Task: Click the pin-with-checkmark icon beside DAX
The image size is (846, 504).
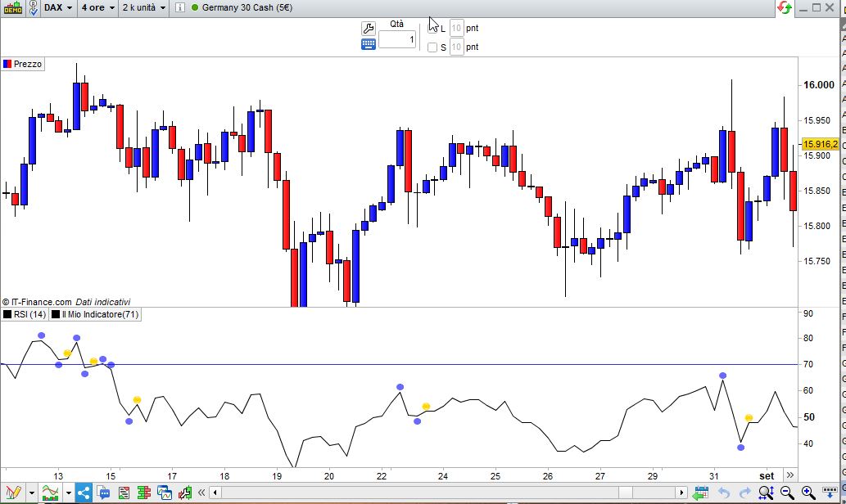Action: coord(34,7)
